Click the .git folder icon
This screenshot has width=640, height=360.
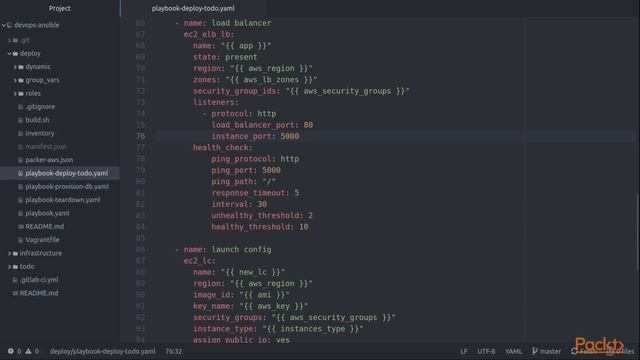click(15, 40)
